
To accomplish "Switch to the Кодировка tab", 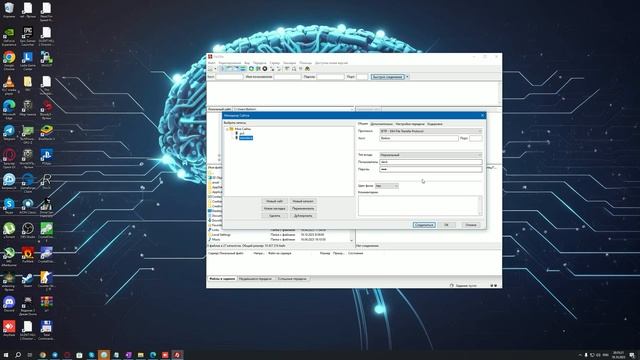I will 435,124.
